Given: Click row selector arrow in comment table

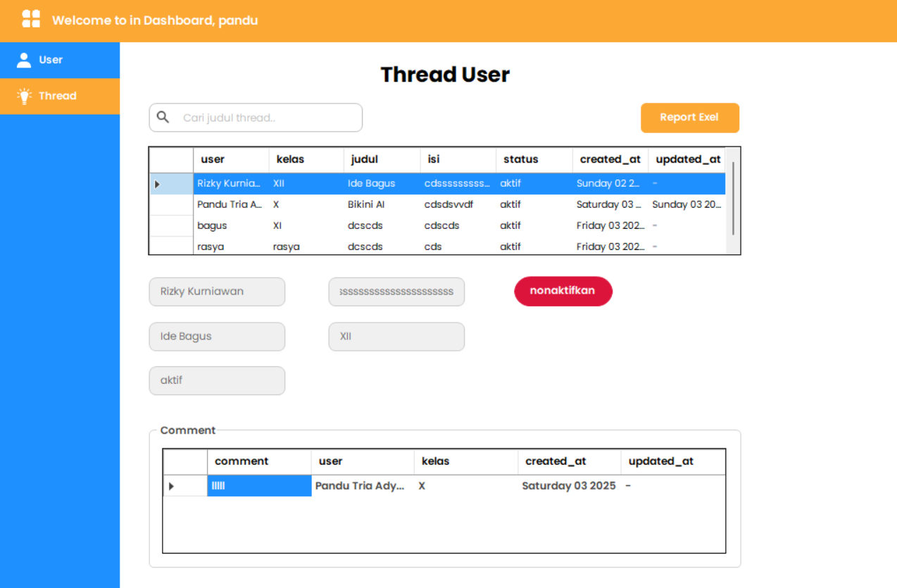Looking at the screenshot, I should point(171,486).
